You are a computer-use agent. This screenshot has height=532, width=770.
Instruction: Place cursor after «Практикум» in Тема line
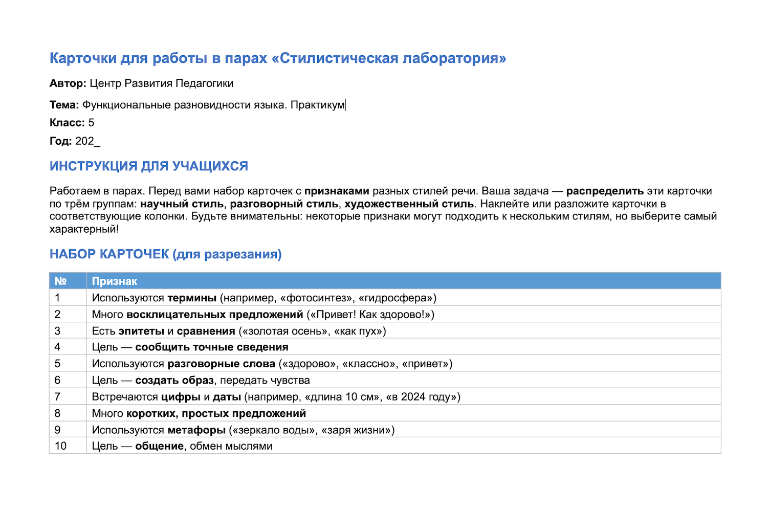[x=345, y=105]
